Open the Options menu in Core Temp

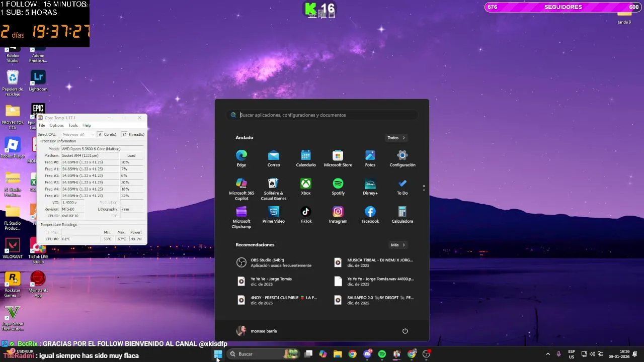pyautogui.click(x=56, y=125)
